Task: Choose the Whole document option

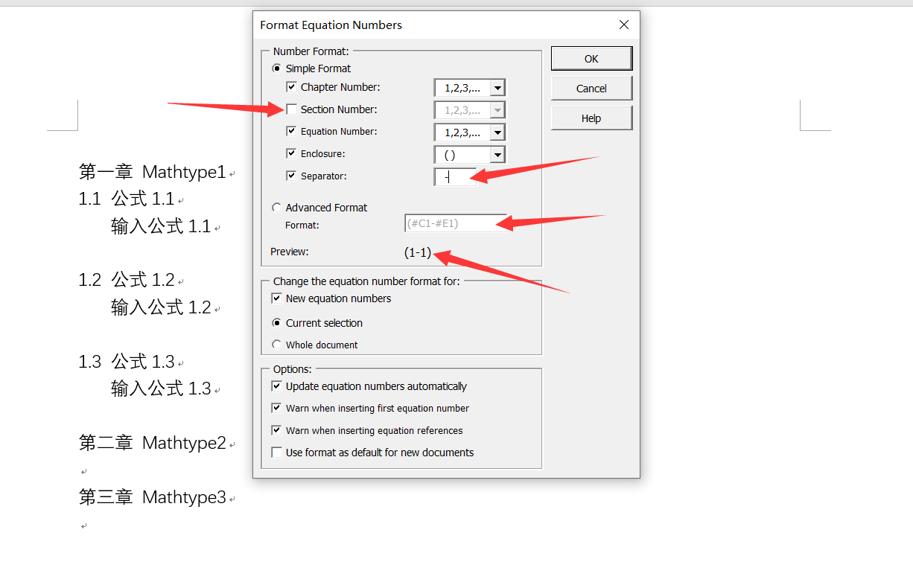Action: (x=276, y=345)
